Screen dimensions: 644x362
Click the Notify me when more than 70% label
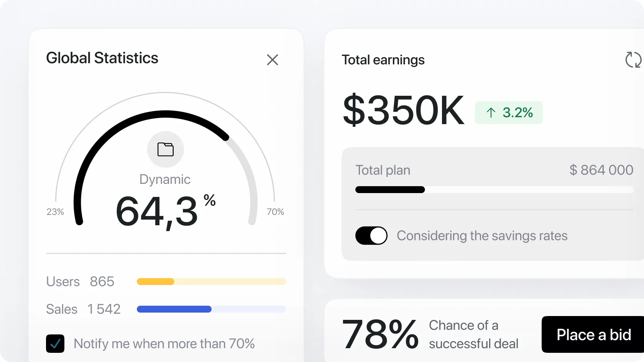coord(164,344)
